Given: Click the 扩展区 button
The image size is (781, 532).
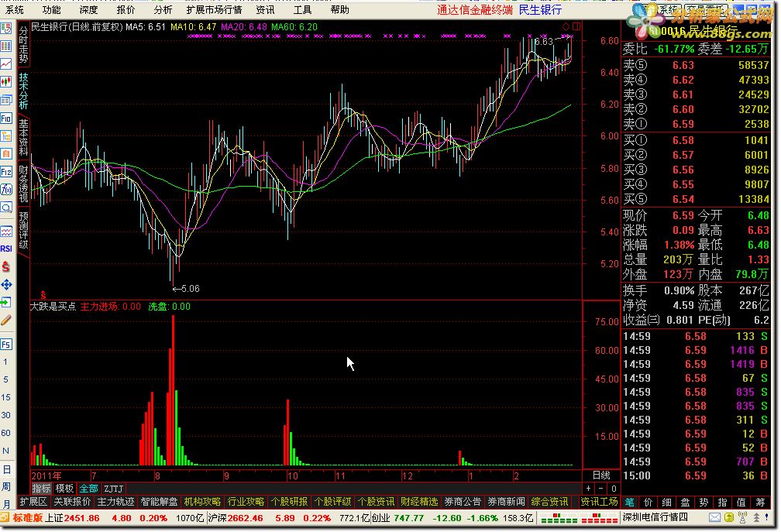Looking at the screenshot, I should click(x=33, y=502).
